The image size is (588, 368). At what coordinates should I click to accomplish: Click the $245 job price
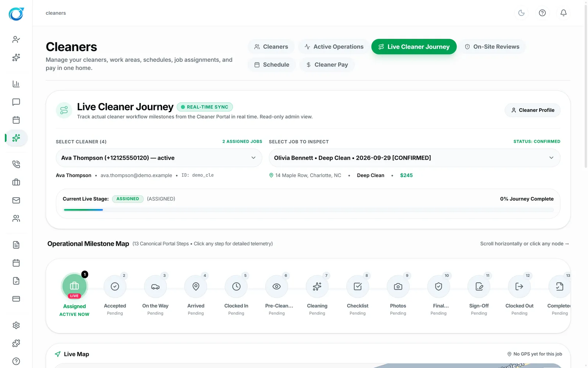(406, 176)
